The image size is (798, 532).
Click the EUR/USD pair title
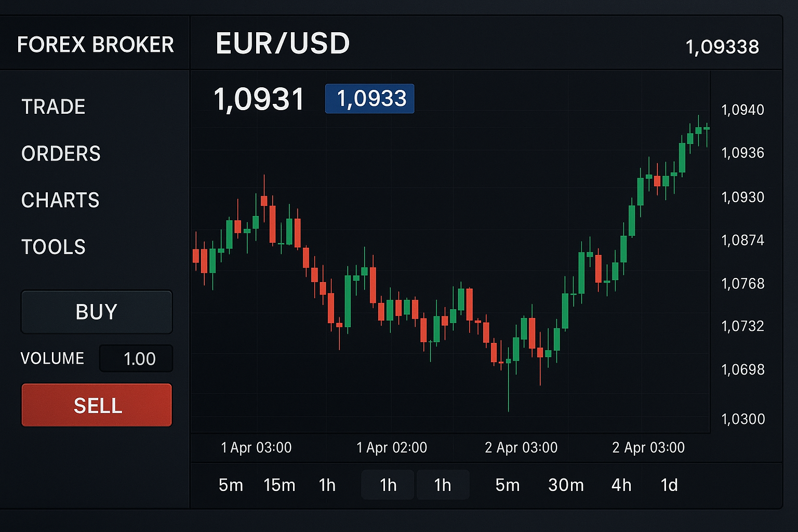[x=283, y=44]
